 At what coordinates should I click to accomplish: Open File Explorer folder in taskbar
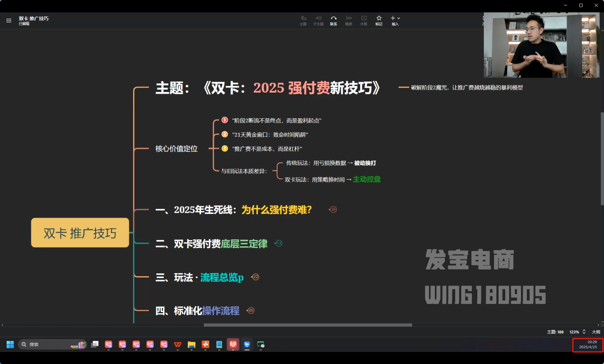click(x=191, y=345)
